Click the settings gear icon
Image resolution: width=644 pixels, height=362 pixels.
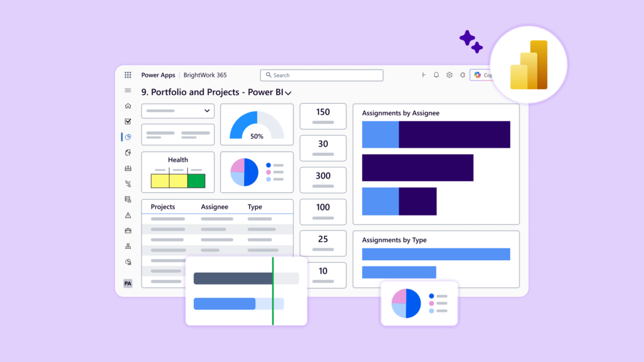point(449,75)
